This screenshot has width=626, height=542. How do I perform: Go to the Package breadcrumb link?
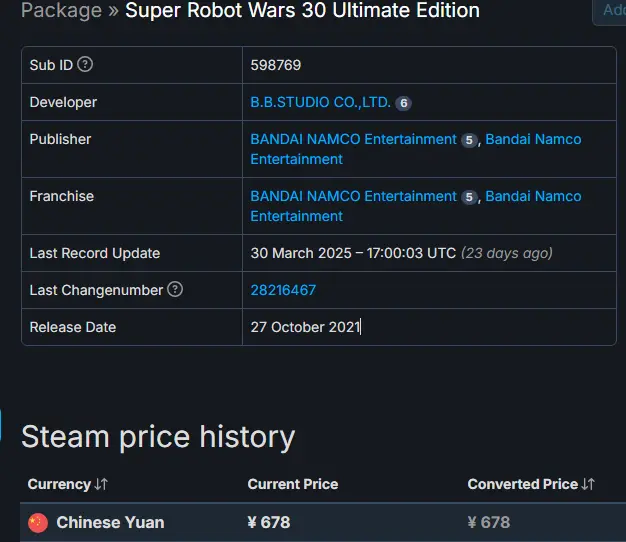click(61, 10)
